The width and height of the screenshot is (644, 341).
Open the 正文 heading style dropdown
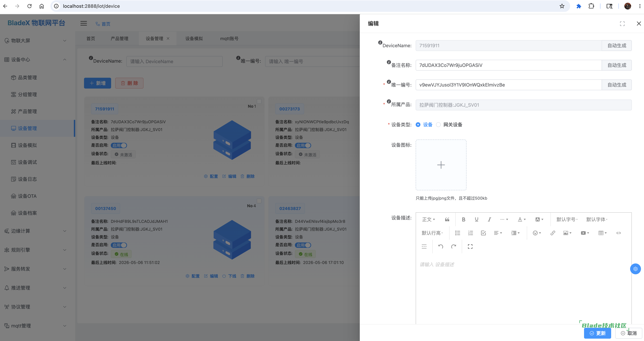coord(429,219)
